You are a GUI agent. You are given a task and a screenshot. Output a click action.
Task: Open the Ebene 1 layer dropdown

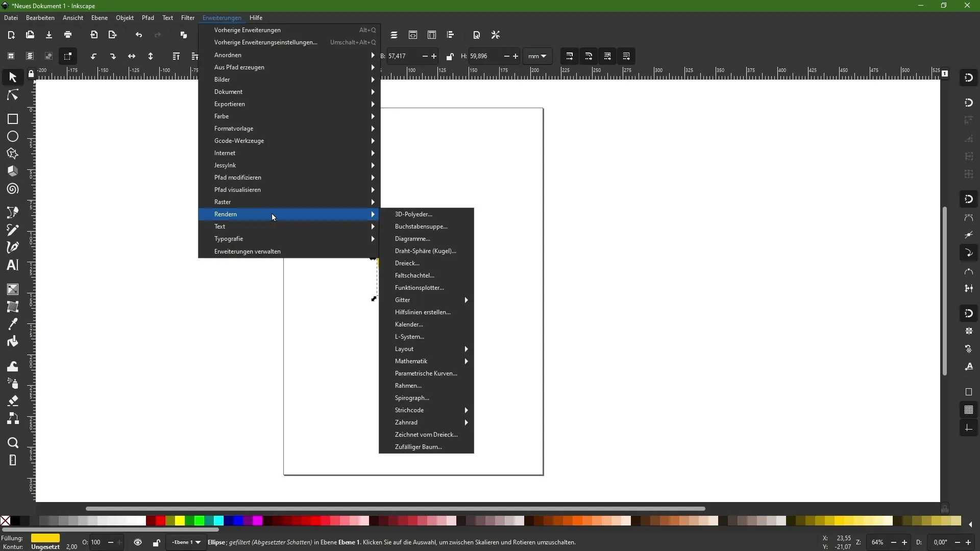tap(186, 542)
